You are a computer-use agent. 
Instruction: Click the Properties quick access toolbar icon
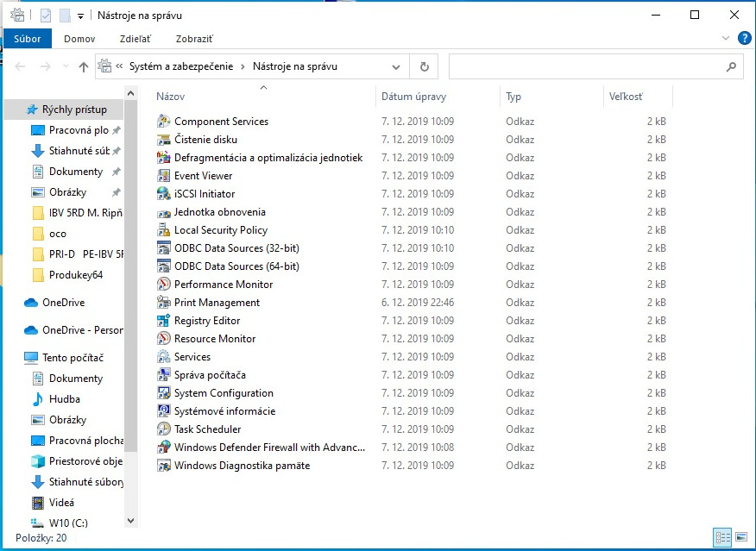click(x=46, y=16)
